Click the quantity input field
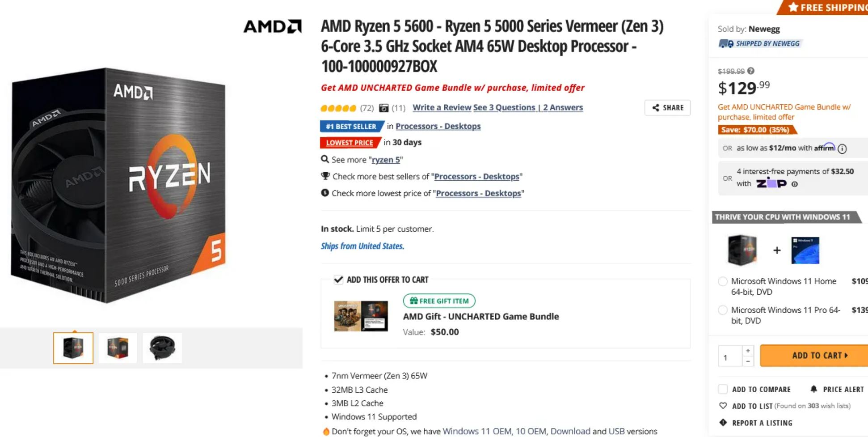 coord(730,357)
